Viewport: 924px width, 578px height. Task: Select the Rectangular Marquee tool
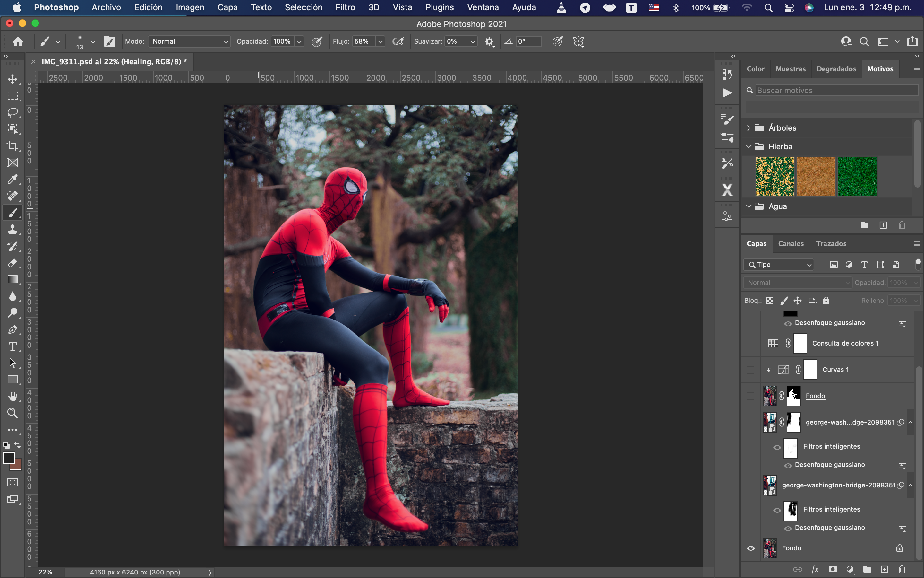tap(13, 96)
